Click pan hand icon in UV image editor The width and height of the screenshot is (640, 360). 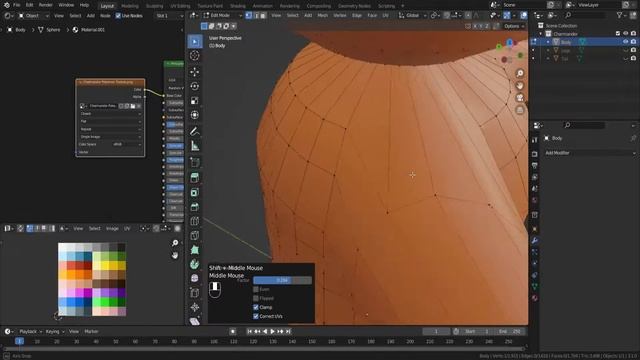pyautogui.click(x=175, y=256)
